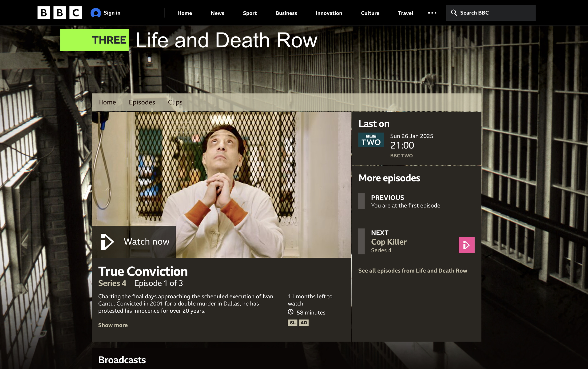
Task: Open Culture in the top navigation
Action: pos(370,13)
